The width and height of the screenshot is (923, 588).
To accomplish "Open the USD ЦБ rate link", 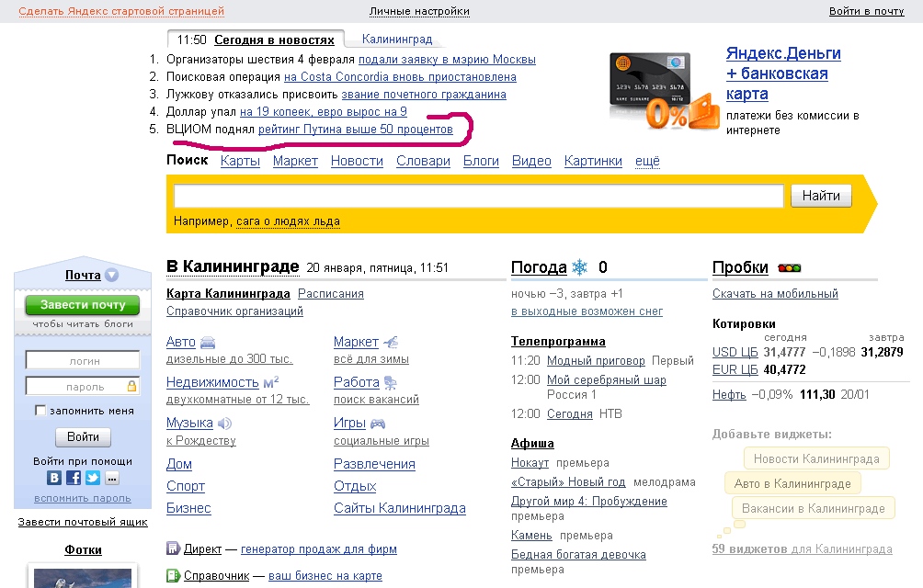I will pos(735,352).
